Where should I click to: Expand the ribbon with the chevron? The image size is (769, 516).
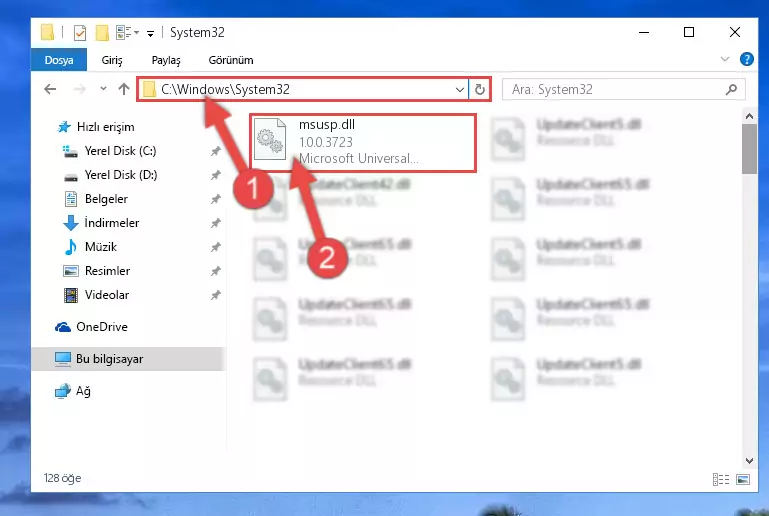(x=724, y=59)
